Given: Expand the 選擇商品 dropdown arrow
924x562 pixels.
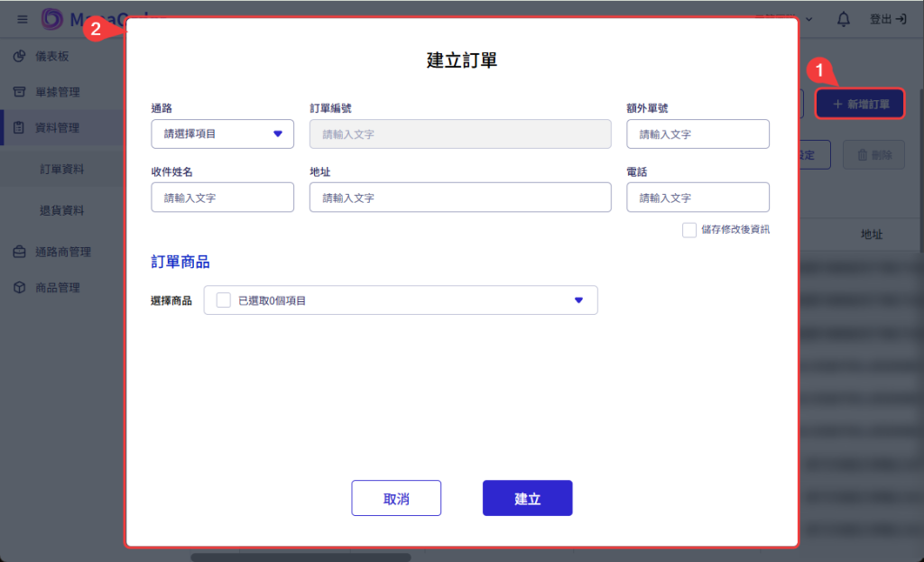Looking at the screenshot, I should 578,300.
